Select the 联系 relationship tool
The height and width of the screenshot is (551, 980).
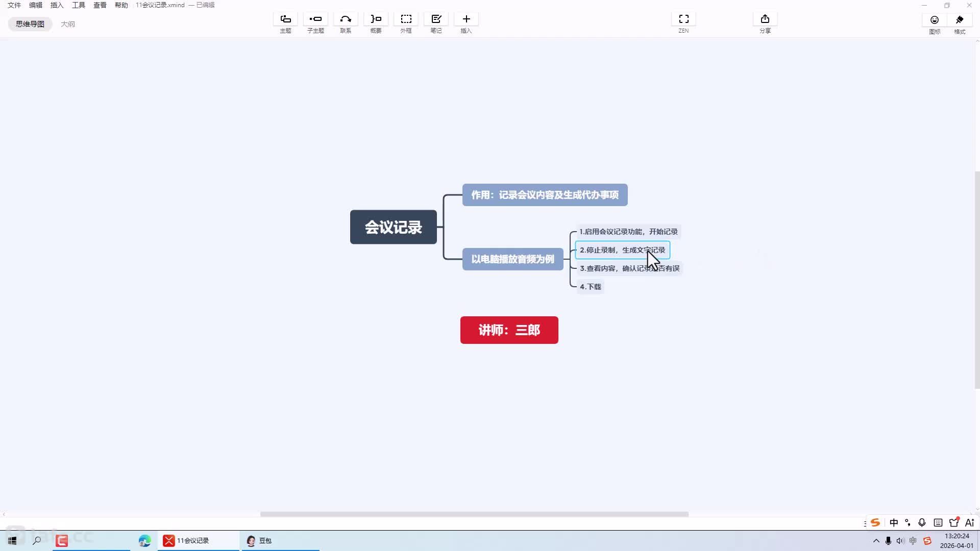pos(346,19)
